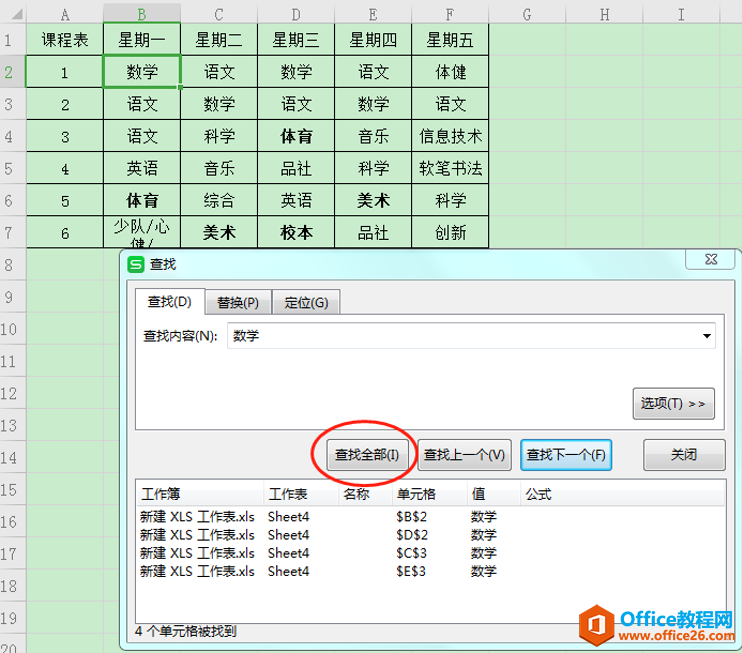Select the result row for $E$3

431,571
